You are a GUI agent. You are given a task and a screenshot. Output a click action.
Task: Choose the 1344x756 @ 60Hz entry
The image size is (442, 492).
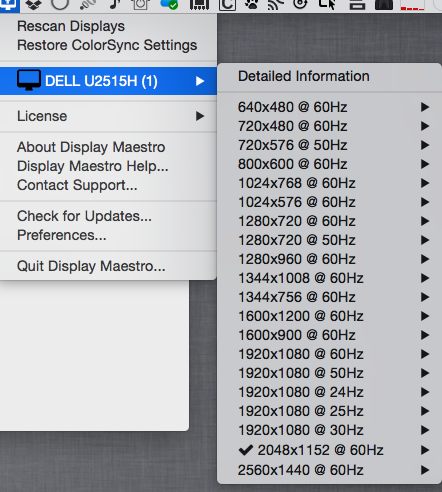(x=329, y=297)
